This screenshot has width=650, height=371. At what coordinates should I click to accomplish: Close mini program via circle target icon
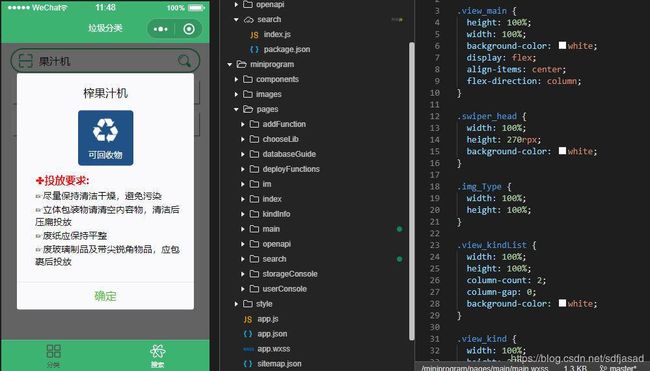point(189,29)
